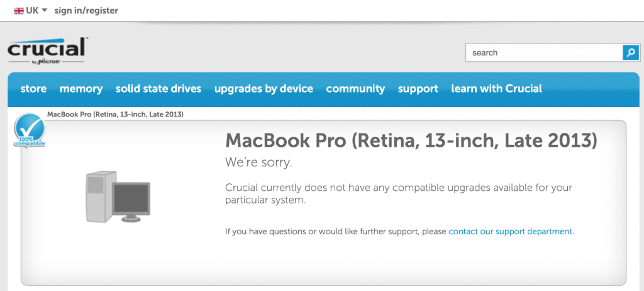Screen dimensions: 644x291
Task: Open the support menu item
Action: pyautogui.click(x=418, y=89)
